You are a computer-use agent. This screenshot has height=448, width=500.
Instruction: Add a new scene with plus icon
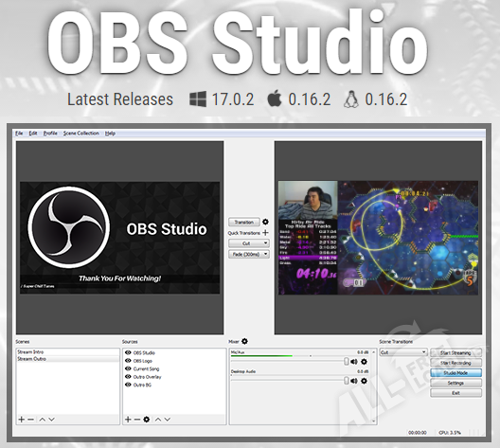coord(22,420)
